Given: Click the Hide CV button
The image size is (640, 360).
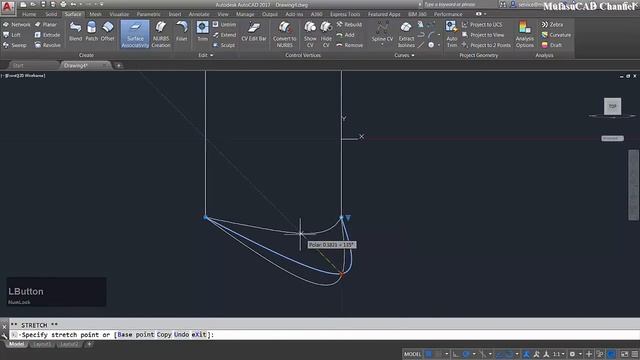Looking at the screenshot, I should click(x=326, y=35).
